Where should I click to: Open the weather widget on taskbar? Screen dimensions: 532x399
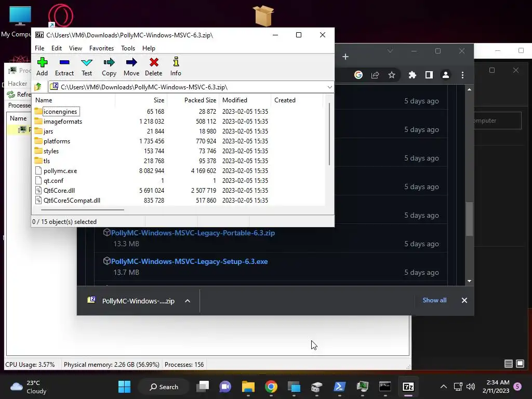tap(29, 387)
